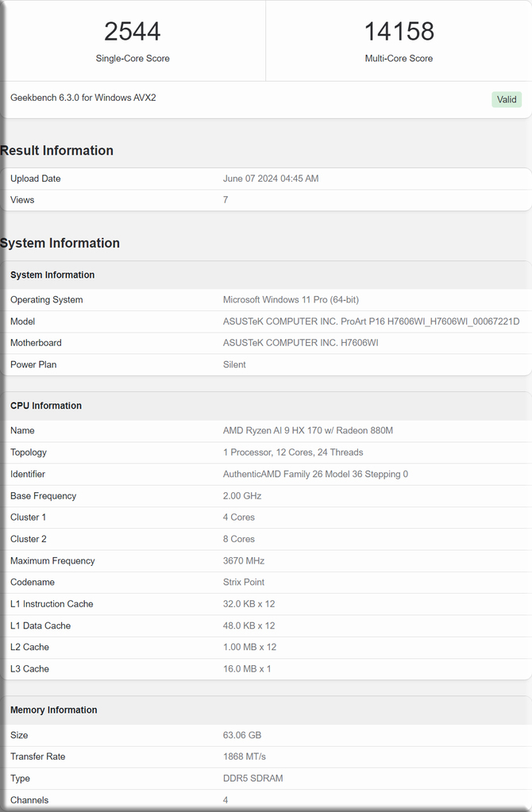Click the Codename label

click(x=32, y=582)
